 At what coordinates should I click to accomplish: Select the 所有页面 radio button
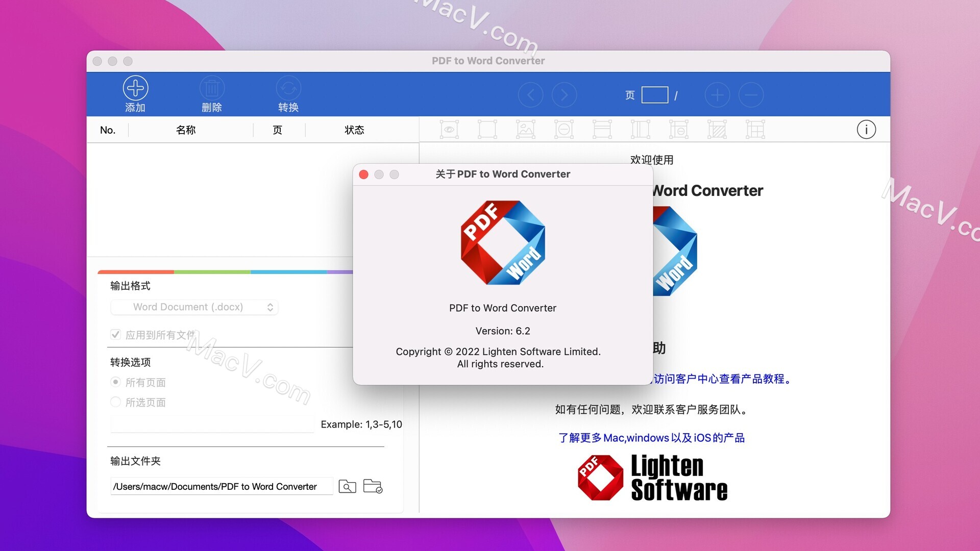[116, 382]
